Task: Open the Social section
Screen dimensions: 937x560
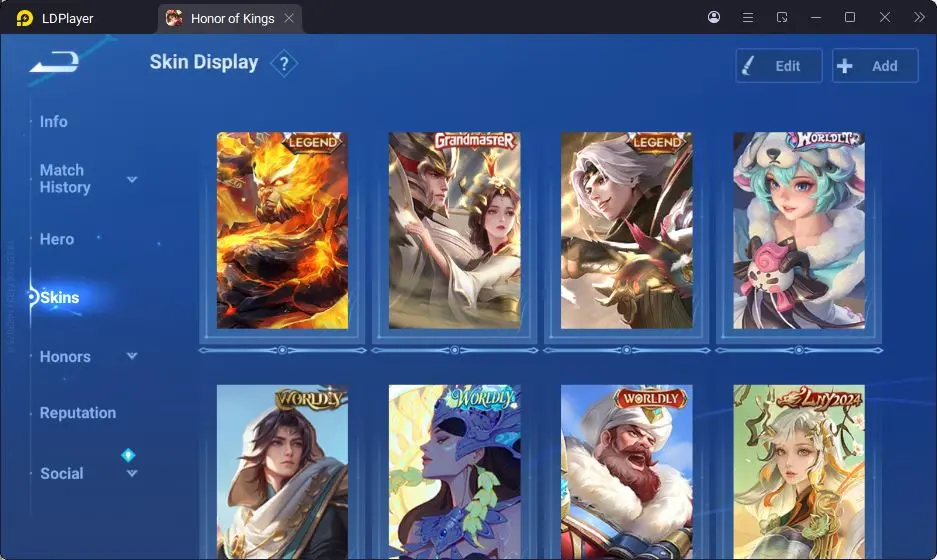Action: [62, 473]
